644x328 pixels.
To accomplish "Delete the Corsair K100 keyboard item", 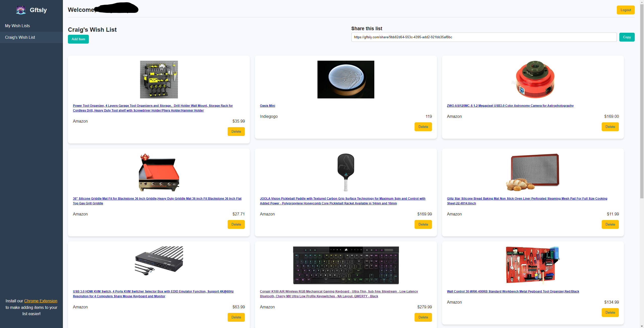I will (423, 317).
